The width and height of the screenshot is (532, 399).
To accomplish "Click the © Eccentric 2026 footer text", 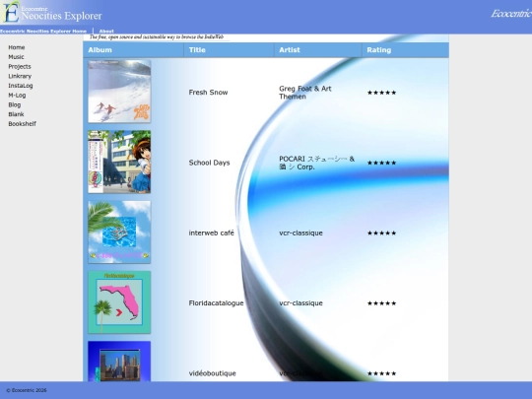I will click(27, 390).
